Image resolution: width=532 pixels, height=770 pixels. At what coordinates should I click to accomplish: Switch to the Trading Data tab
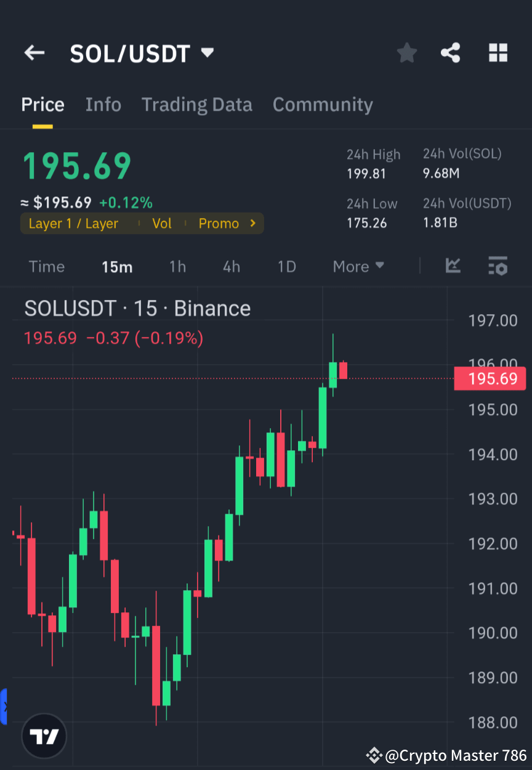[197, 105]
